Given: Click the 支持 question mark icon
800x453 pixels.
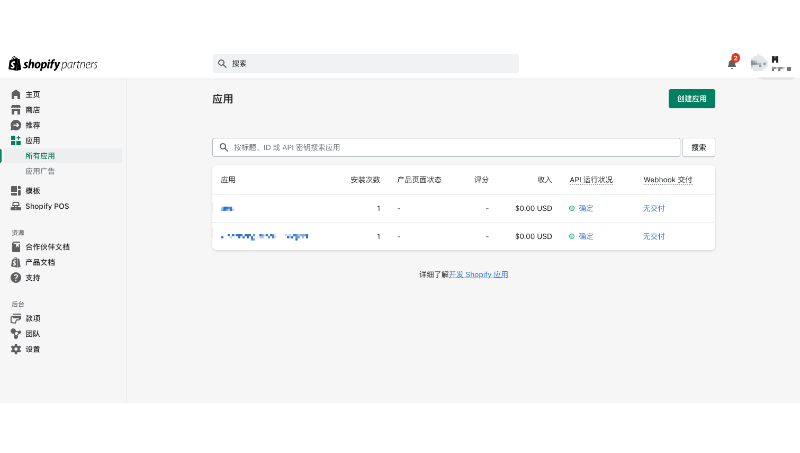Looking at the screenshot, I should [x=16, y=278].
